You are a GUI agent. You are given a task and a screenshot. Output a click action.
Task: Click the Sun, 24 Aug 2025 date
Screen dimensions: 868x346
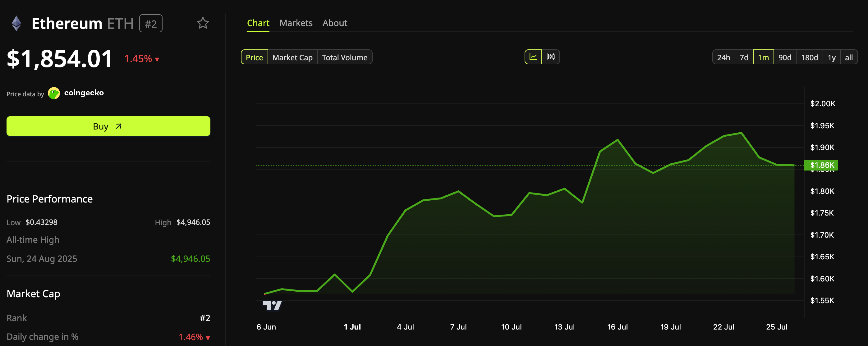pyautogui.click(x=42, y=259)
